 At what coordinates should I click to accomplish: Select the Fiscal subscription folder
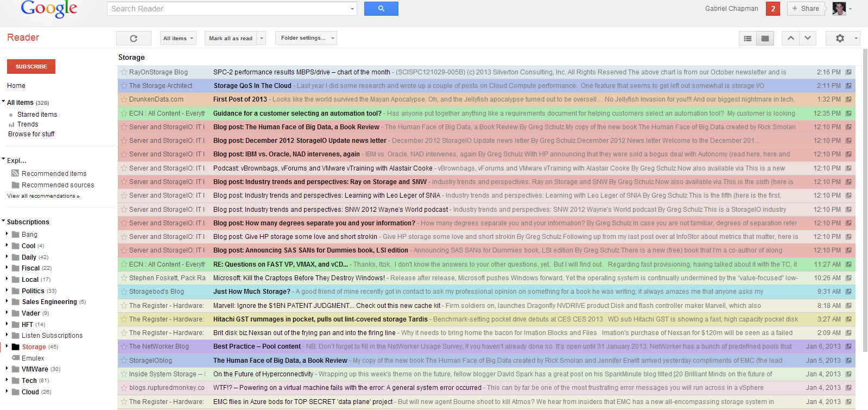30,268
